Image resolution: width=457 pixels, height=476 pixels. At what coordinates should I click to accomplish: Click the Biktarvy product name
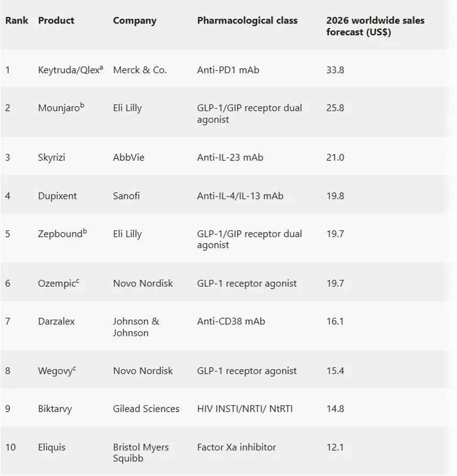(x=55, y=409)
